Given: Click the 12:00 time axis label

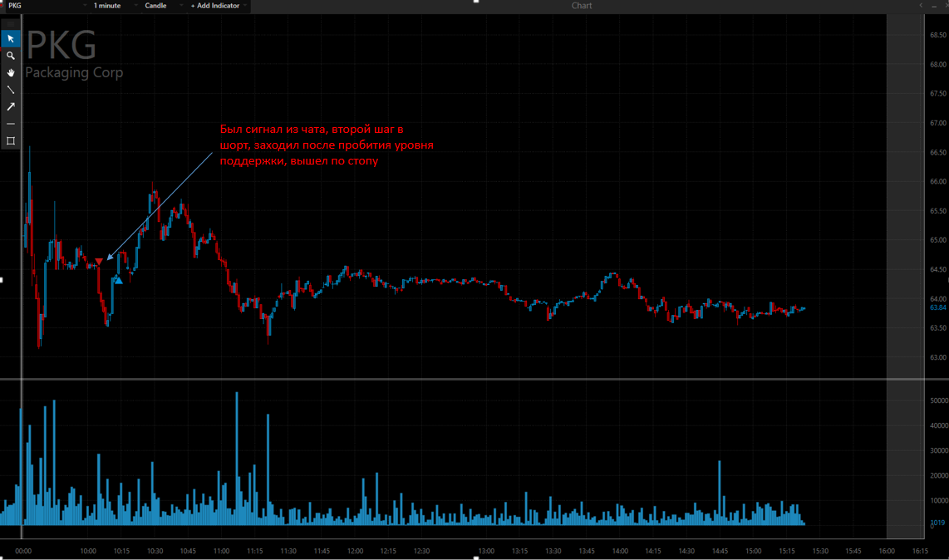Looking at the screenshot, I should coord(356,551).
